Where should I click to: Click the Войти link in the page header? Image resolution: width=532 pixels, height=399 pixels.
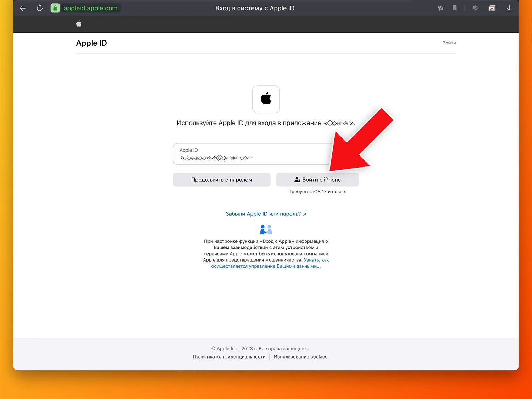pos(449,43)
